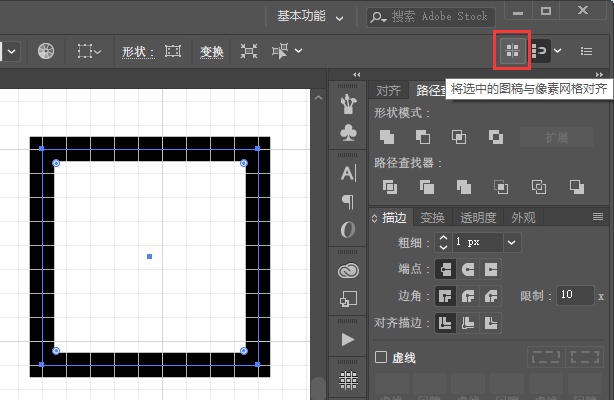Select projecting cap endpoint option
614x400 pixels.
click(490, 270)
